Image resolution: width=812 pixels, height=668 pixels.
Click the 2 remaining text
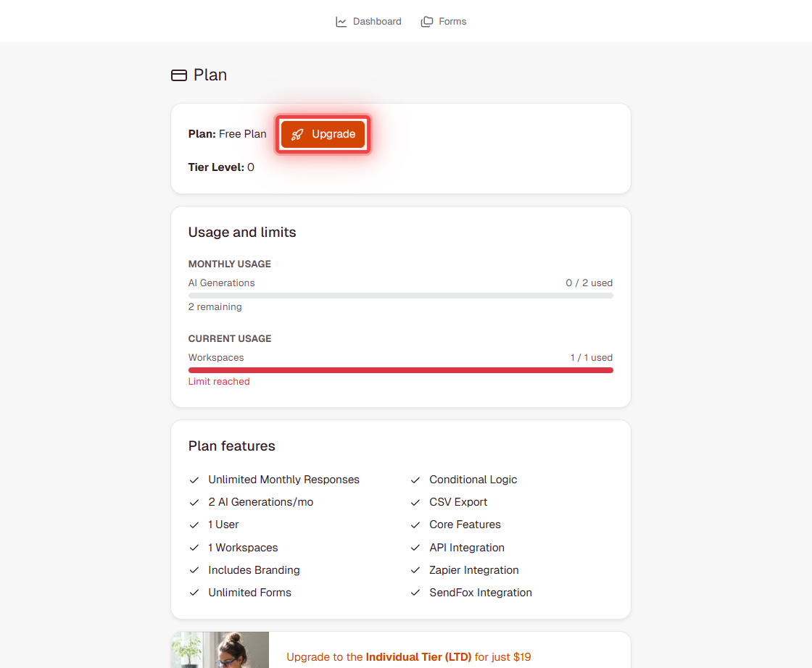215,306
